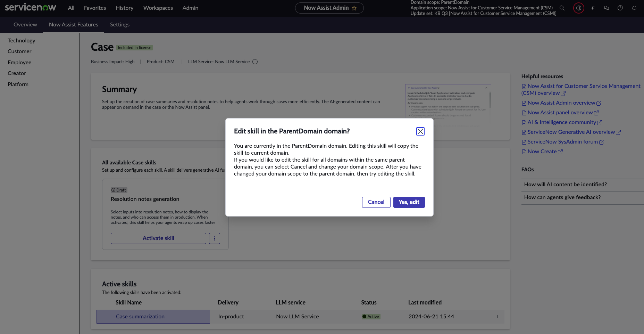Image resolution: width=644 pixels, height=334 pixels.
Task: Open the help question mark icon
Action: (620, 8)
